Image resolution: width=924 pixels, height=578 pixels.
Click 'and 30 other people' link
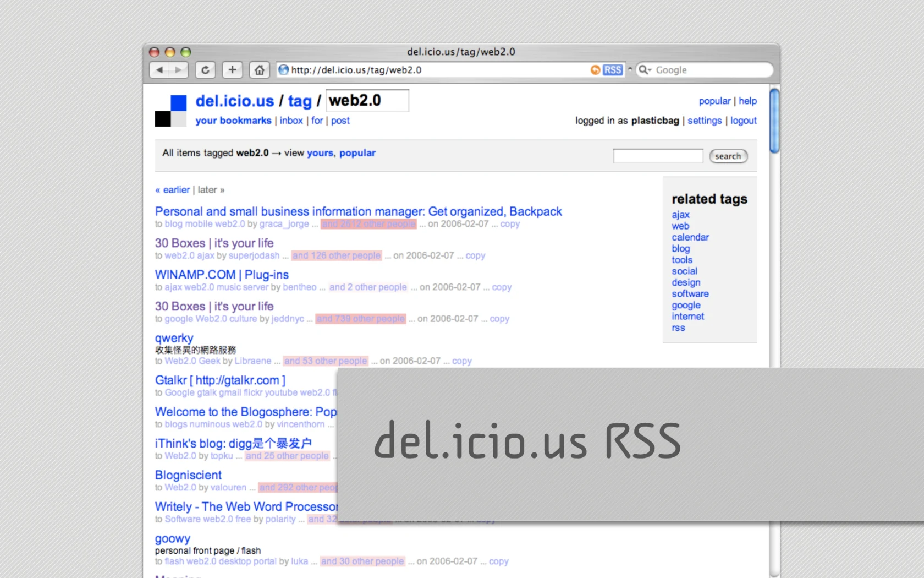point(362,561)
